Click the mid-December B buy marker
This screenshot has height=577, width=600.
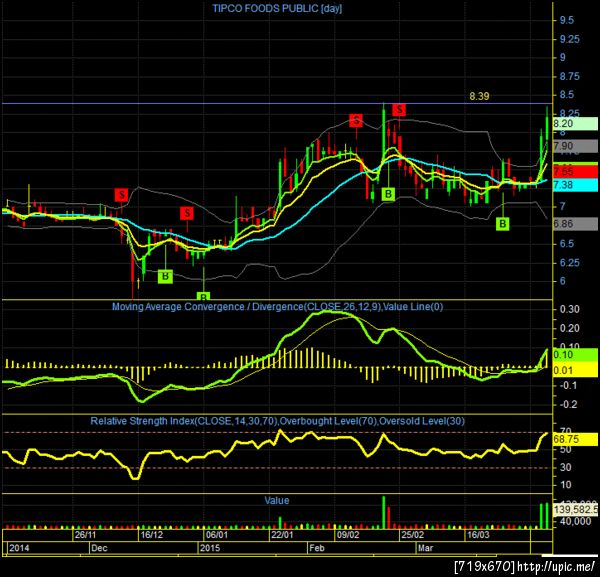(165, 276)
